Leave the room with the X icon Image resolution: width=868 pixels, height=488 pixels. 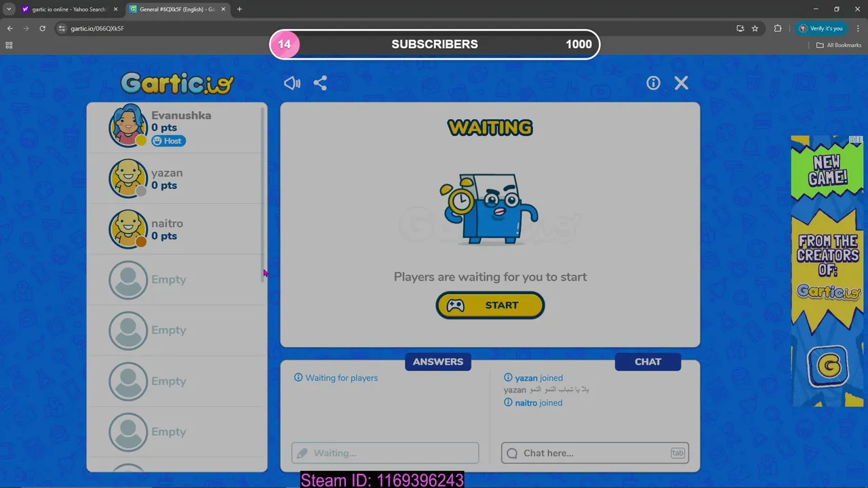[x=682, y=83]
